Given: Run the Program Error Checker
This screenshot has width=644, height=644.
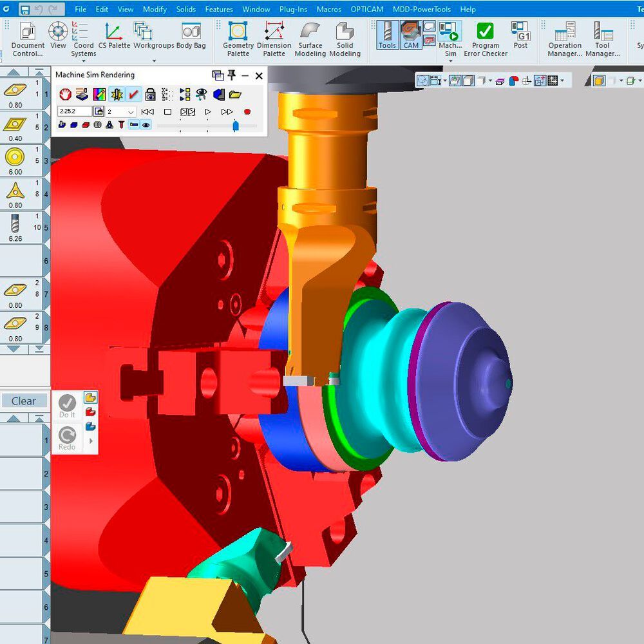Looking at the screenshot, I should click(x=484, y=31).
